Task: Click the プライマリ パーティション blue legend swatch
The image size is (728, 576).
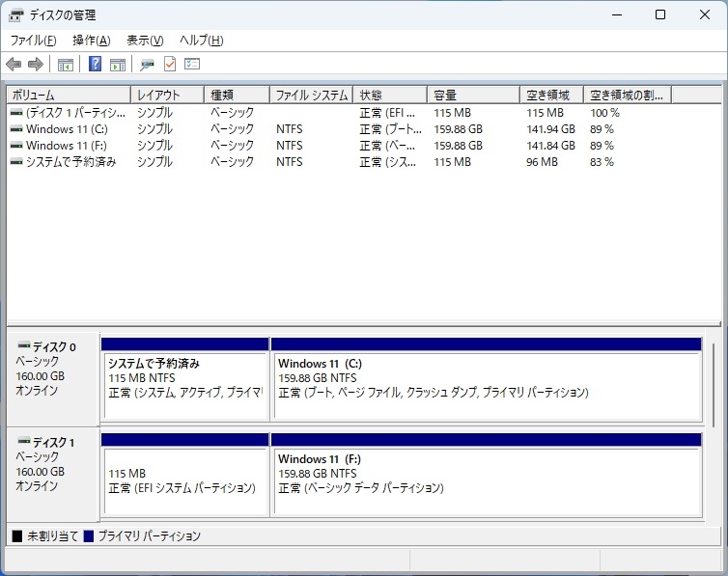Action: [x=88, y=536]
